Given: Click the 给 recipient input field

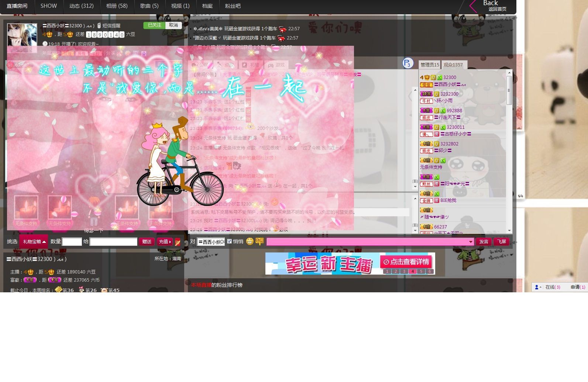Looking at the screenshot, I should (x=113, y=241).
